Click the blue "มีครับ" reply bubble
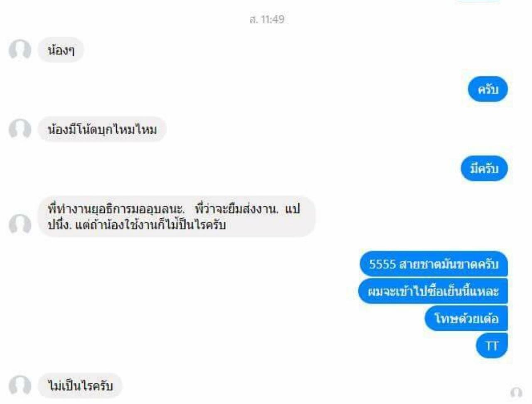Screen dimensions: 532x404 (x=484, y=169)
